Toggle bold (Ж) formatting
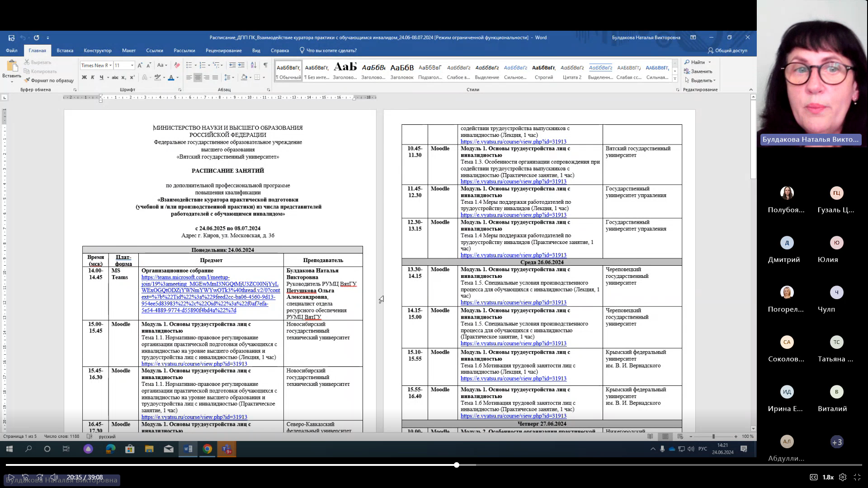Screen dimensions: 868x488 [x=84, y=78]
